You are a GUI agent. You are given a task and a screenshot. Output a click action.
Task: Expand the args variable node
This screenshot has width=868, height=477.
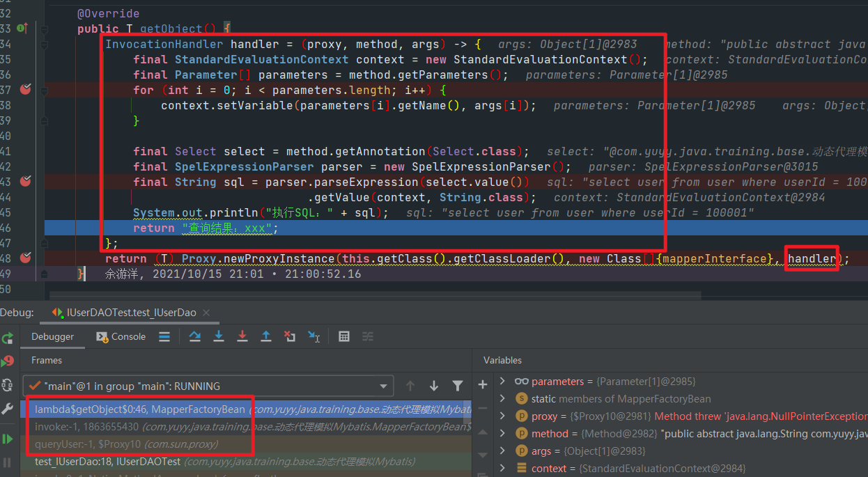(x=503, y=451)
